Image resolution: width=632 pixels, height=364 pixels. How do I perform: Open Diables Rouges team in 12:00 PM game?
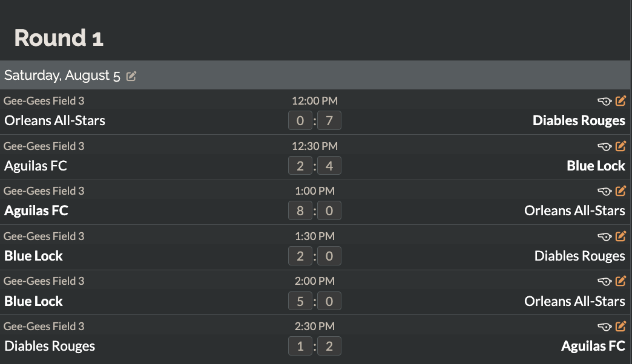(579, 120)
